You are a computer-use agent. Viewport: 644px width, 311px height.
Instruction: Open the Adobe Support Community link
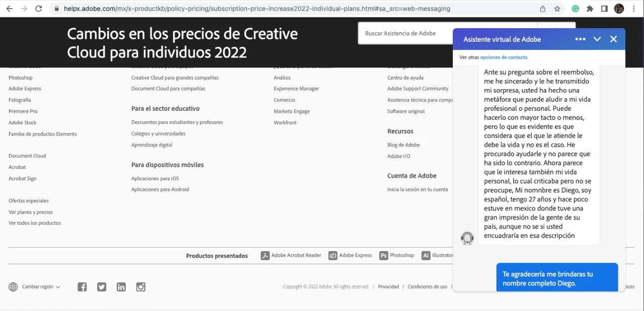(418, 89)
